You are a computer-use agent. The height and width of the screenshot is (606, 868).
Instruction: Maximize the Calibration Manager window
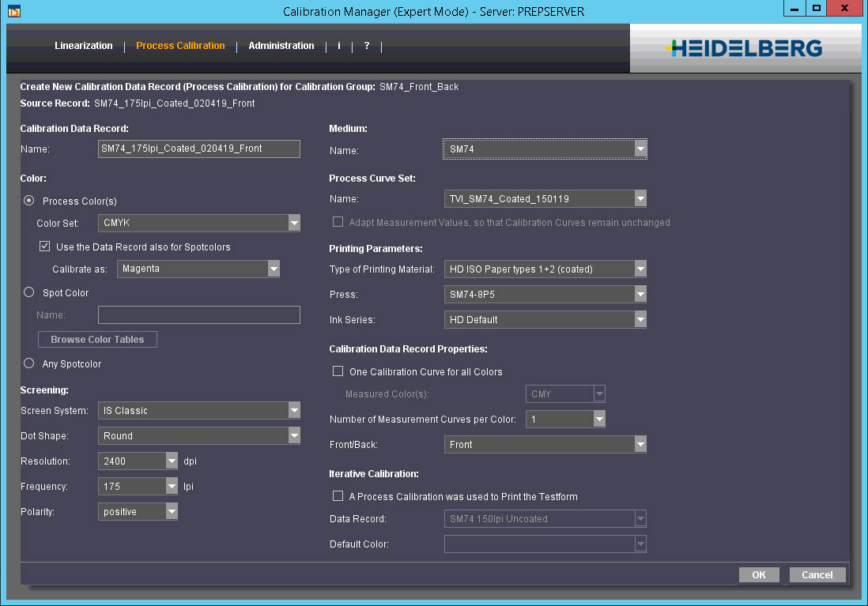[x=816, y=8]
